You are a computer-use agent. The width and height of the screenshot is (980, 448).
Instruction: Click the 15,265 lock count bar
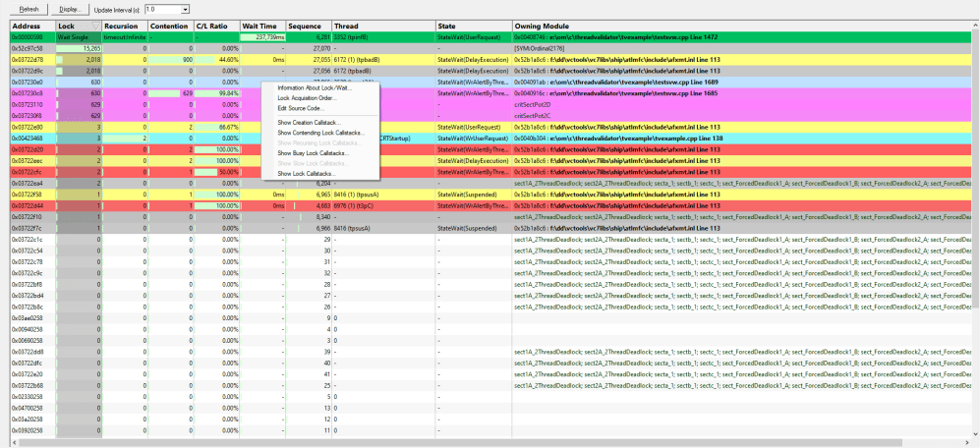click(79, 48)
